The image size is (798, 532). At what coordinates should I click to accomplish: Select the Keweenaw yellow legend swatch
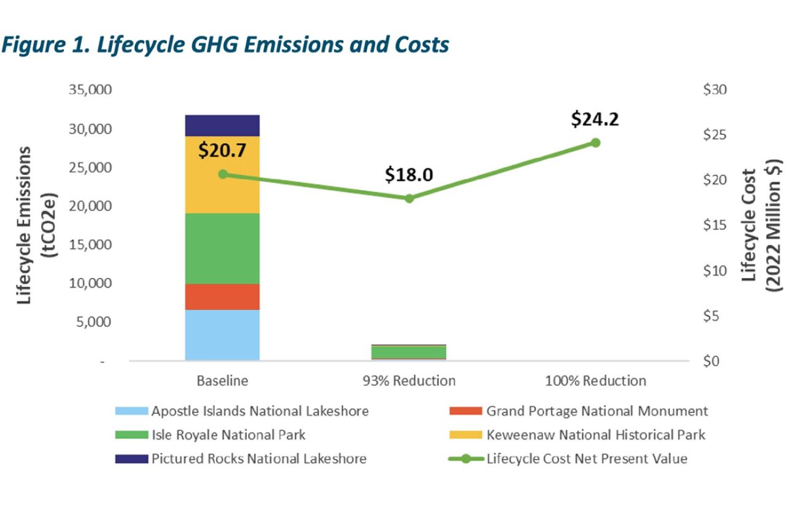[467, 435]
